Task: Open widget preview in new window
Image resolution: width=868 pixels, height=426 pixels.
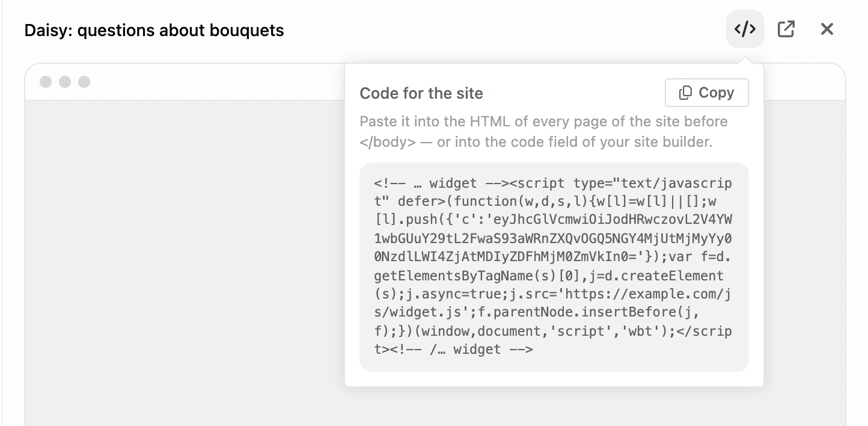Action: [786, 29]
